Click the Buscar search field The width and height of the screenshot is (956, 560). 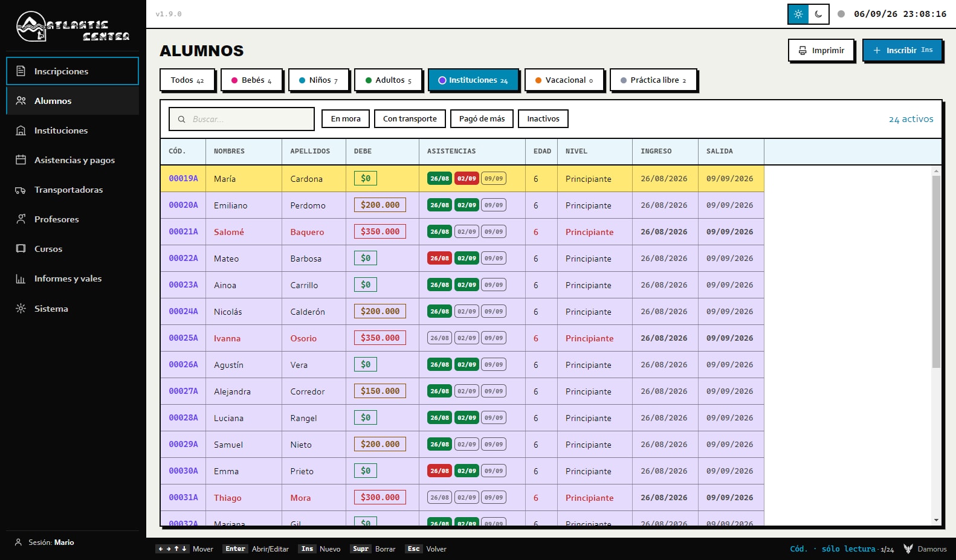[242, 119]
